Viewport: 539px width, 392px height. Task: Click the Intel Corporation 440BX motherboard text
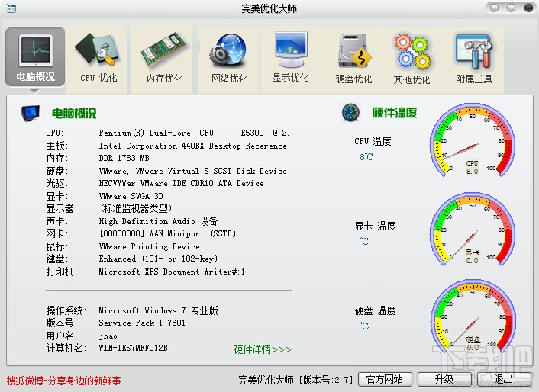pyautogui.click(x=192, y=146)
